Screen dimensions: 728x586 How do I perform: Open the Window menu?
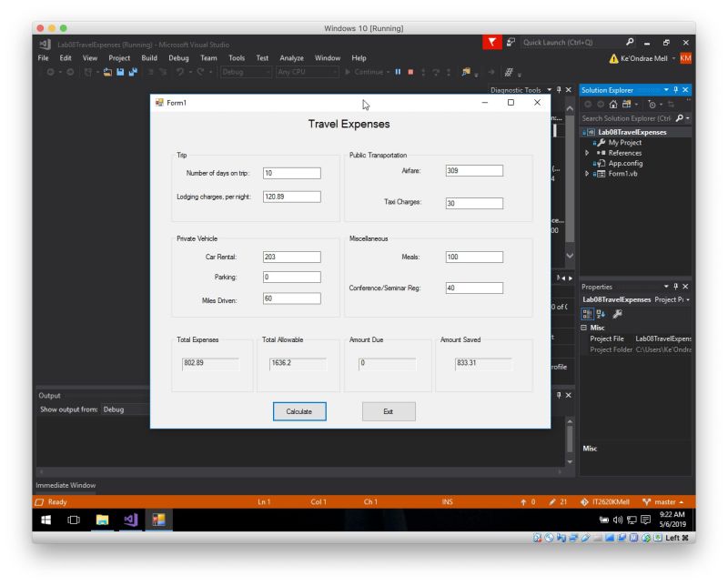coord(328,58)
